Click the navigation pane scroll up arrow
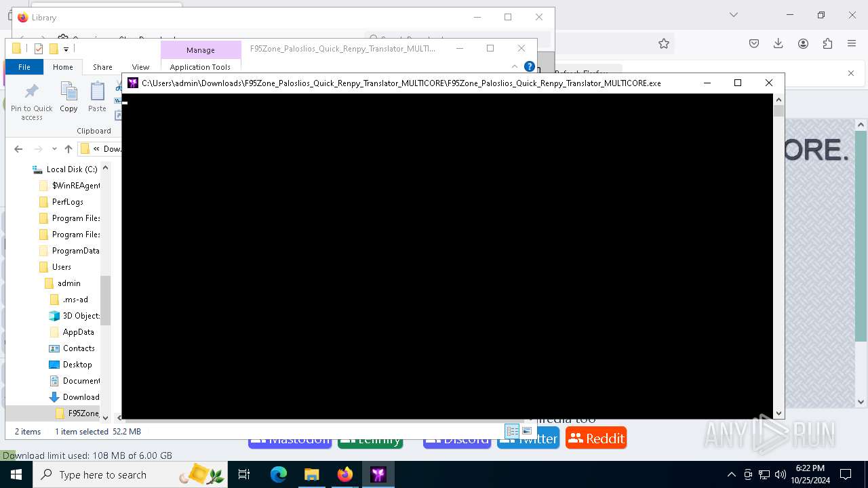 tap(105, 167)
